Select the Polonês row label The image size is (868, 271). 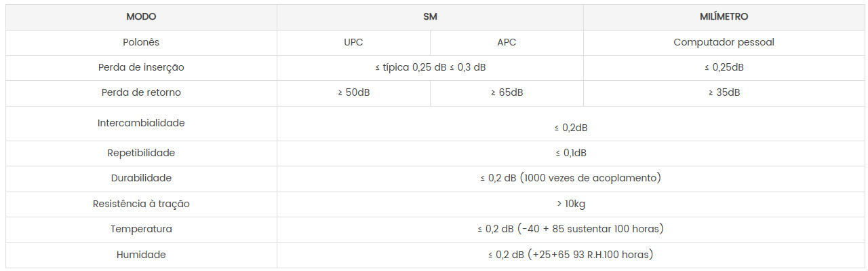coord(141,42)
